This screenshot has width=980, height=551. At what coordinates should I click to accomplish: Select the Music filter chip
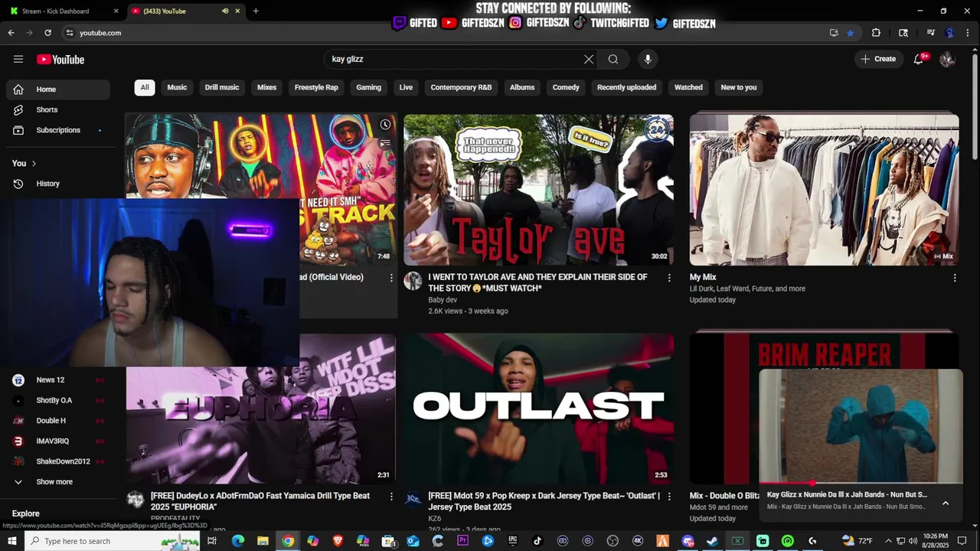177,87
